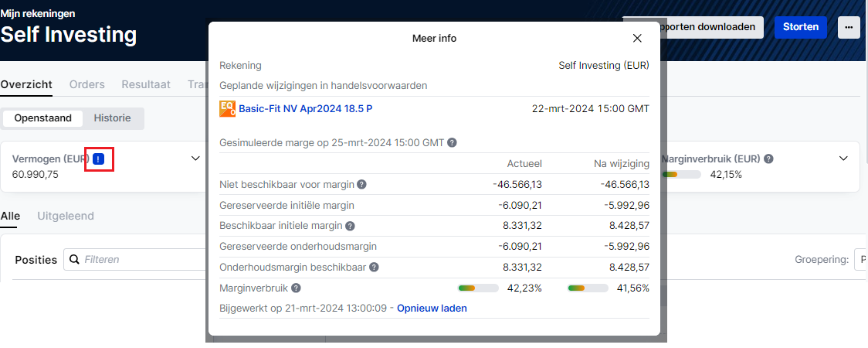
Task: Open the Orders tab
Action: (86, 84)
